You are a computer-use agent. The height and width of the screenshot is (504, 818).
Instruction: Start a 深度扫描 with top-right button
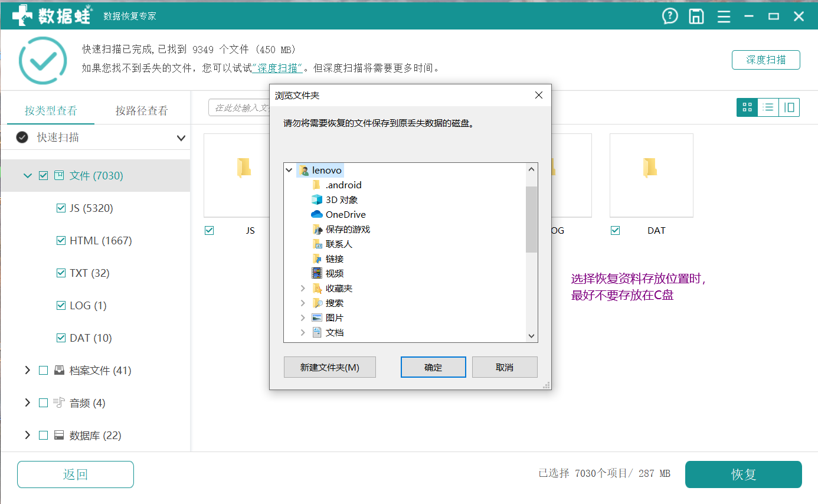pos(766,60)
